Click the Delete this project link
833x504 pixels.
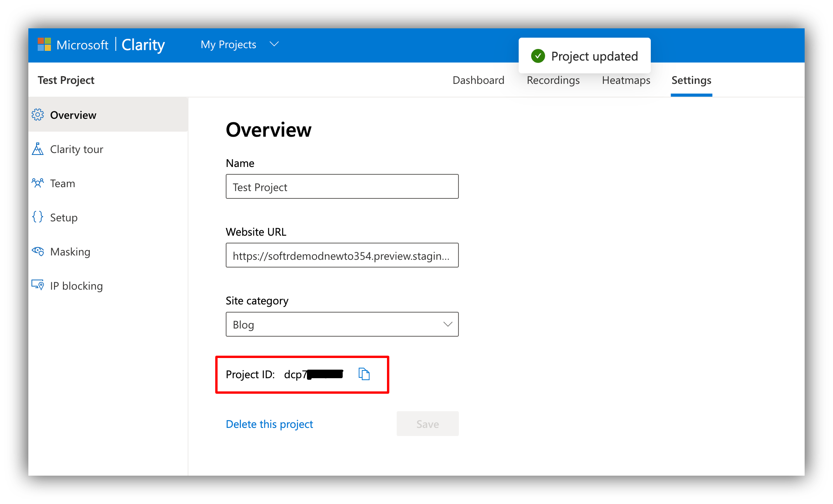(x=269, y=424)
